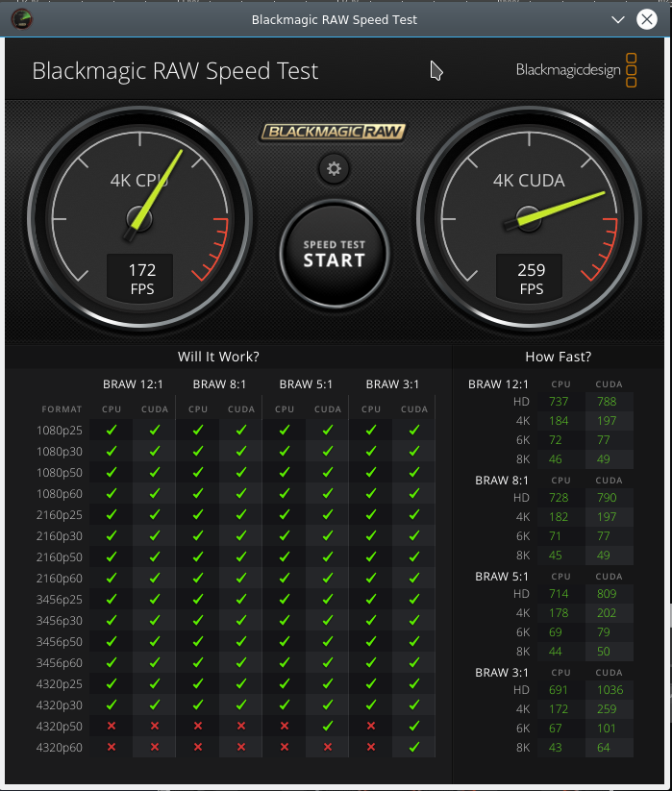Click the Blackmagic RAW badge logo
This screenshot has height=791, width=672.
click(334, 132)
